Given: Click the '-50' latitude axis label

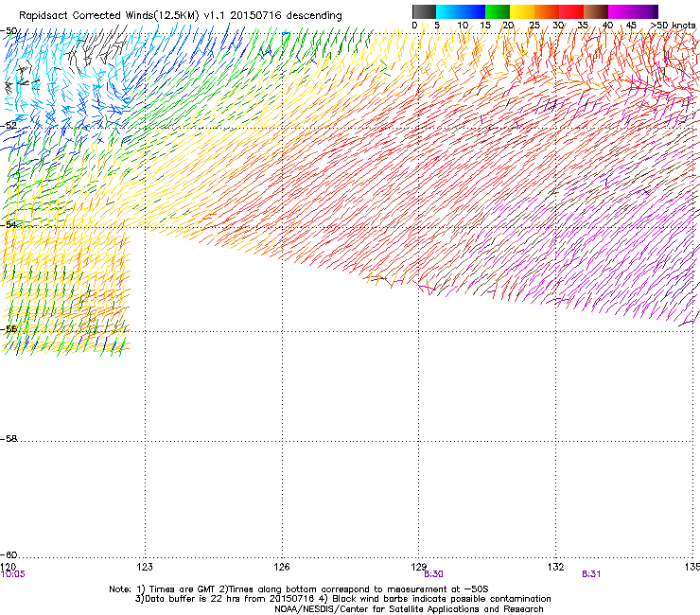Looking at the screenshot, I should [9, 31].
